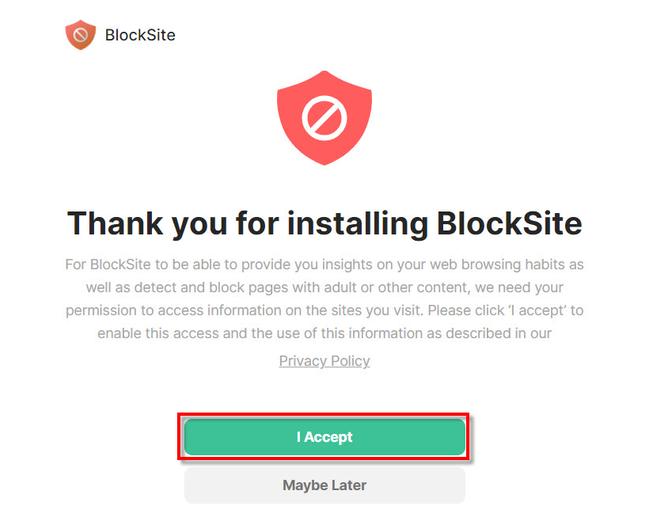Choose the Maybe Later button
The height and width of the screenshot is (532, 655).
point(324,485)
